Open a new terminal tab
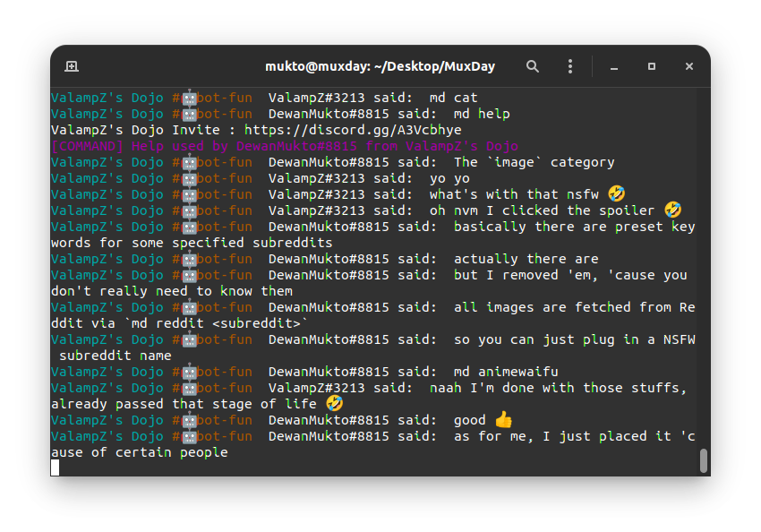Screen dimensions: 761x532 click(x=72, y=66)
